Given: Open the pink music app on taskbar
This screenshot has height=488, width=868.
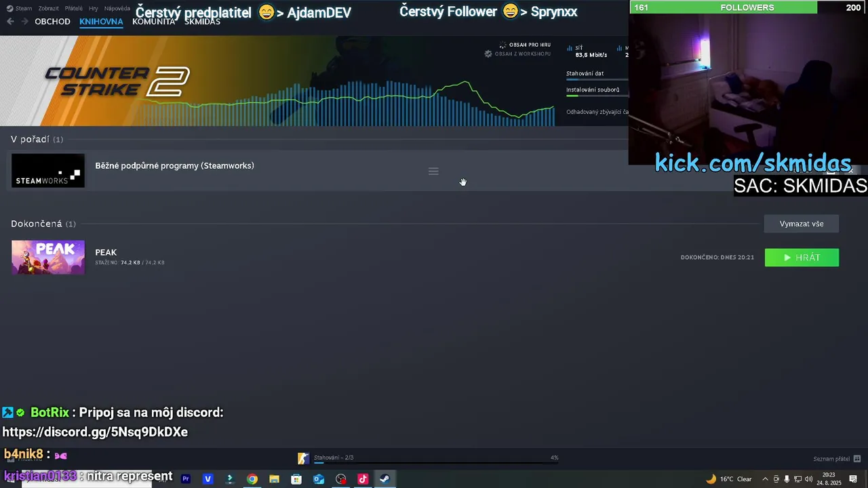Looking at the screenshot, I should click(363, 479).
